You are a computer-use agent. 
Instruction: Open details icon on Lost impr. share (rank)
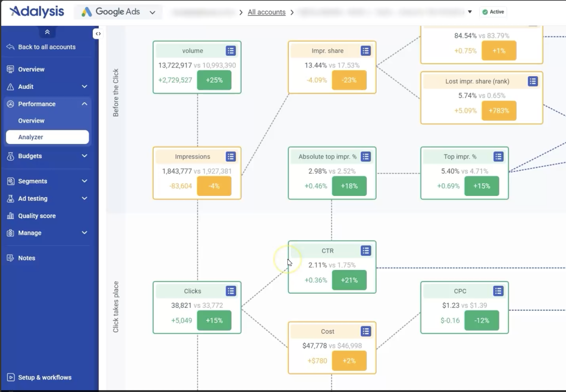533,81
